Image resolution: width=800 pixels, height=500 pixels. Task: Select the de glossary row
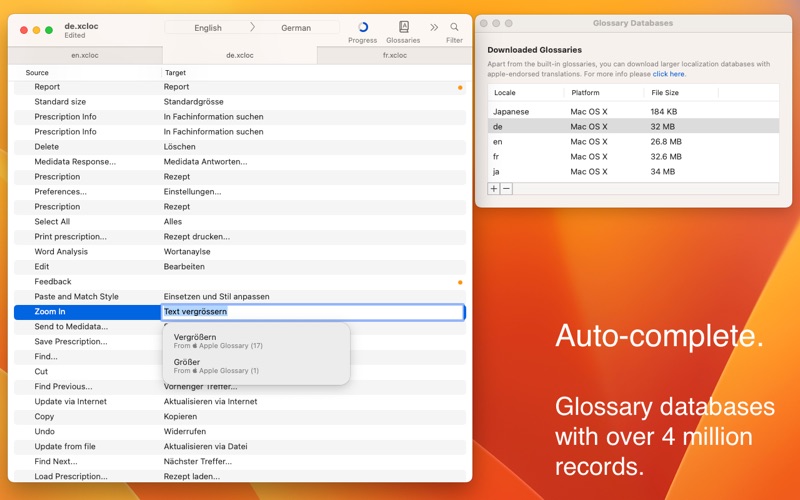633,127
